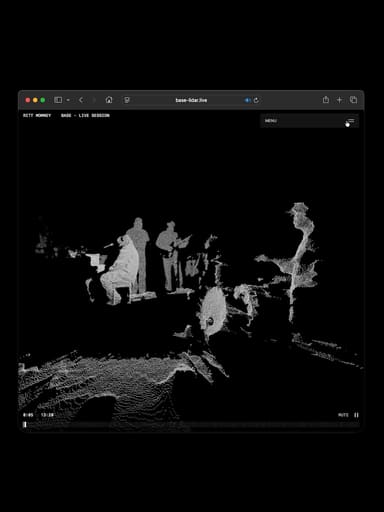Toggle the Safari sidebar icon

58,100
